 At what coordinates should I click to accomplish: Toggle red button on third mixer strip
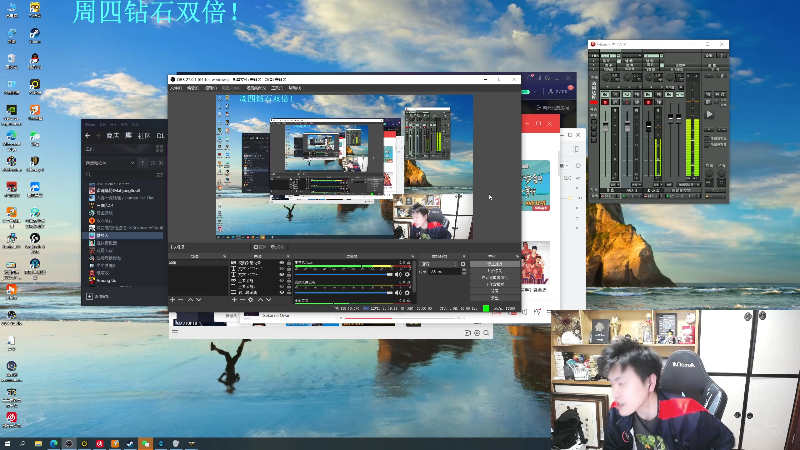coord(648,102)
